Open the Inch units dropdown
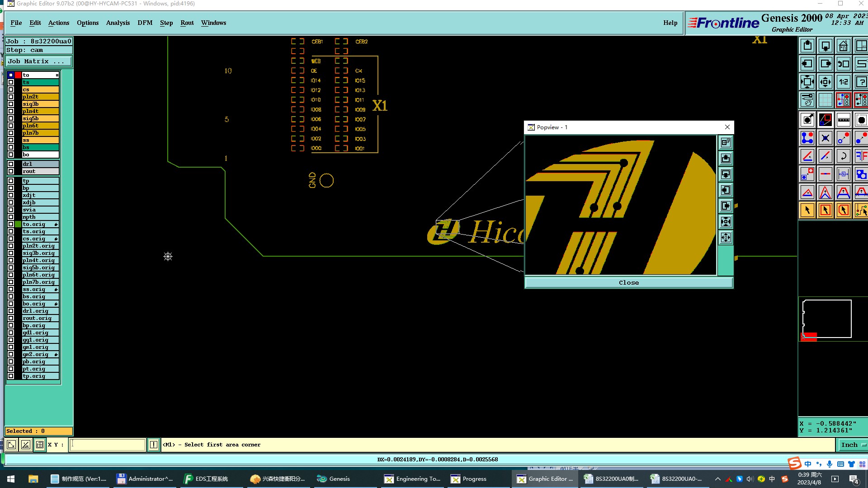 [853, 445]
